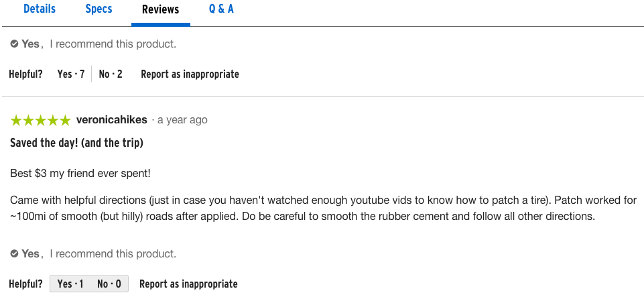This screenshot has width=644, height=297.
Task: Vote Yes · 7 on the upper review
Action: (x=71, y=74)
